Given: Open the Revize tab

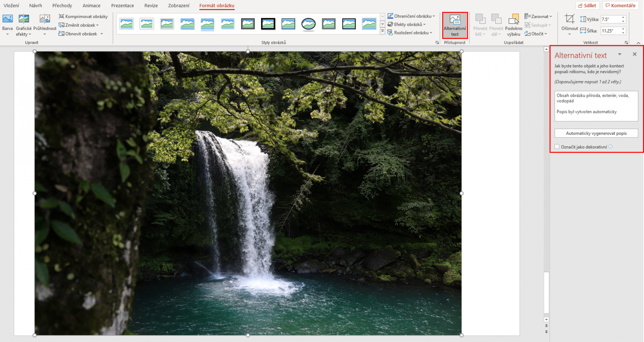Looking at the screenshot, I should (151, 5).
